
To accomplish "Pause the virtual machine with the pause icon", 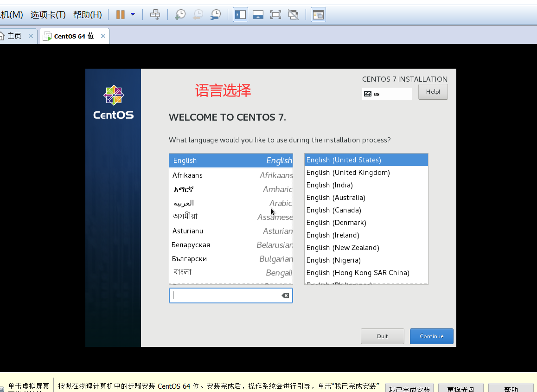I will 120,15.
